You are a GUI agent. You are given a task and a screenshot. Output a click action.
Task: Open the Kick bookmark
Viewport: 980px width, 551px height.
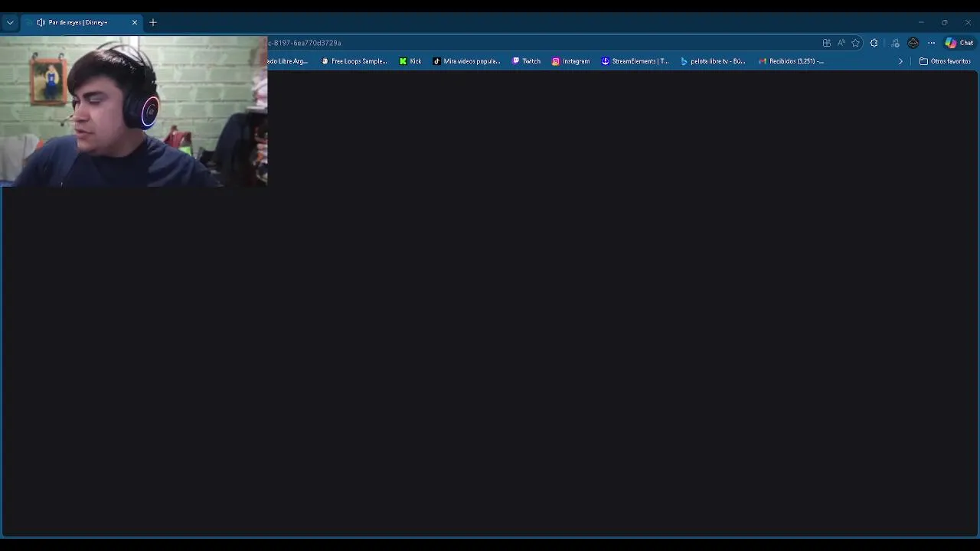point(410,61)
